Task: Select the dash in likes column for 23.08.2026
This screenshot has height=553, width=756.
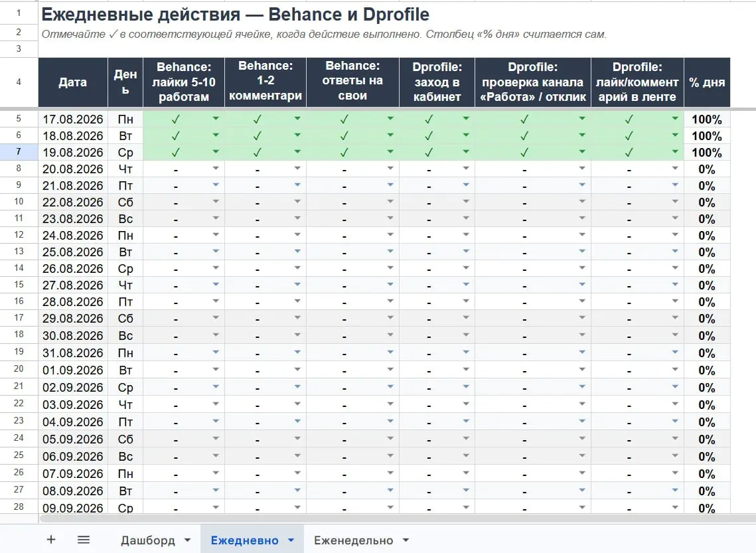Action: 175,219
